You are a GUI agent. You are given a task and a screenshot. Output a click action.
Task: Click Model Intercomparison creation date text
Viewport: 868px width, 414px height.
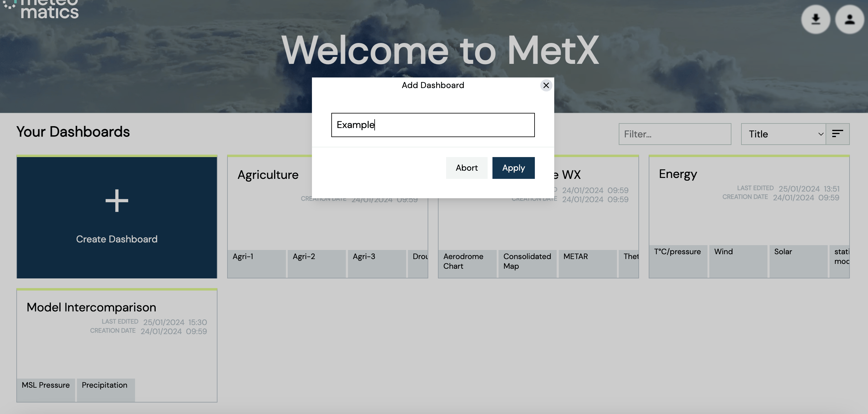[x=113, y=331]
